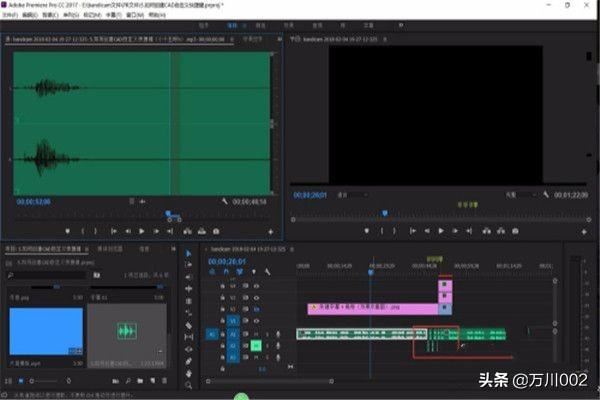Expand Source monitor group tab overflow chevron
The image size is (600, 400).
280,39
